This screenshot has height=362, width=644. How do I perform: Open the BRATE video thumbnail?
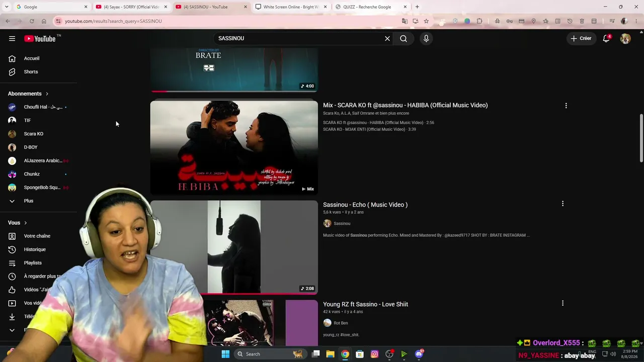[234, 70]
